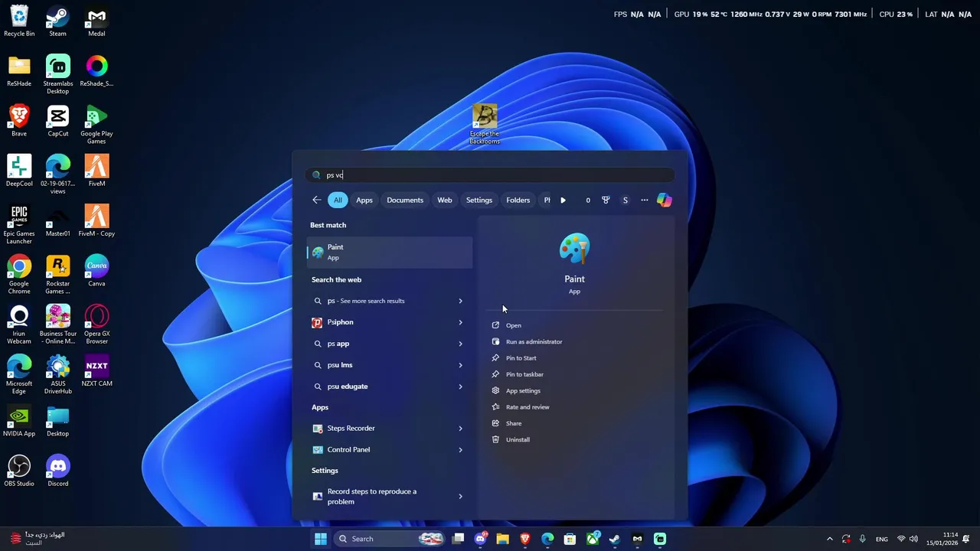Expand the 'ps app' suggestion arrow
Image resolution: width=980 pixels, height=551 pixels.
point(460,344)
